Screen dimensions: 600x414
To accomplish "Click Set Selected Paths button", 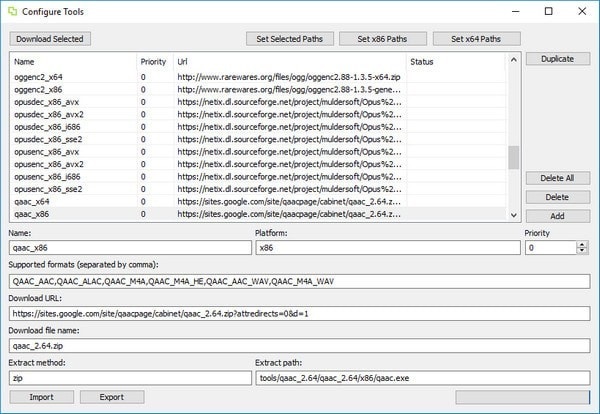I will click(290, 39).
